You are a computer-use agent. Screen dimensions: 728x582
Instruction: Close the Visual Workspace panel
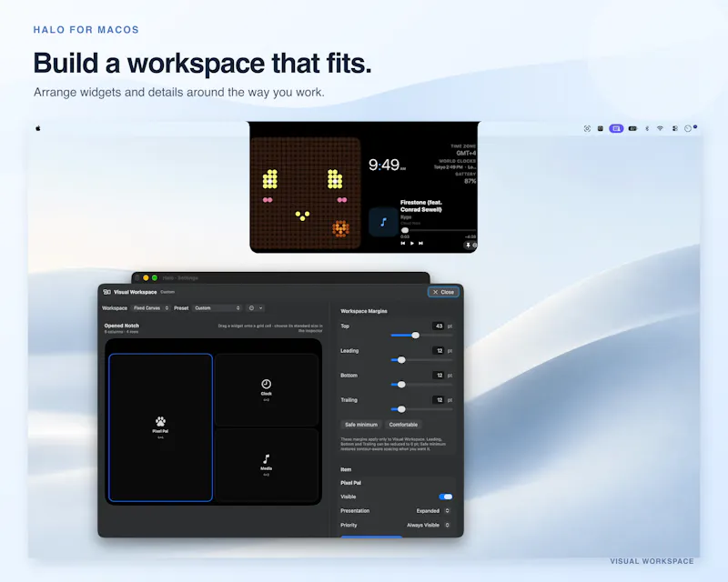coord(443,292)
